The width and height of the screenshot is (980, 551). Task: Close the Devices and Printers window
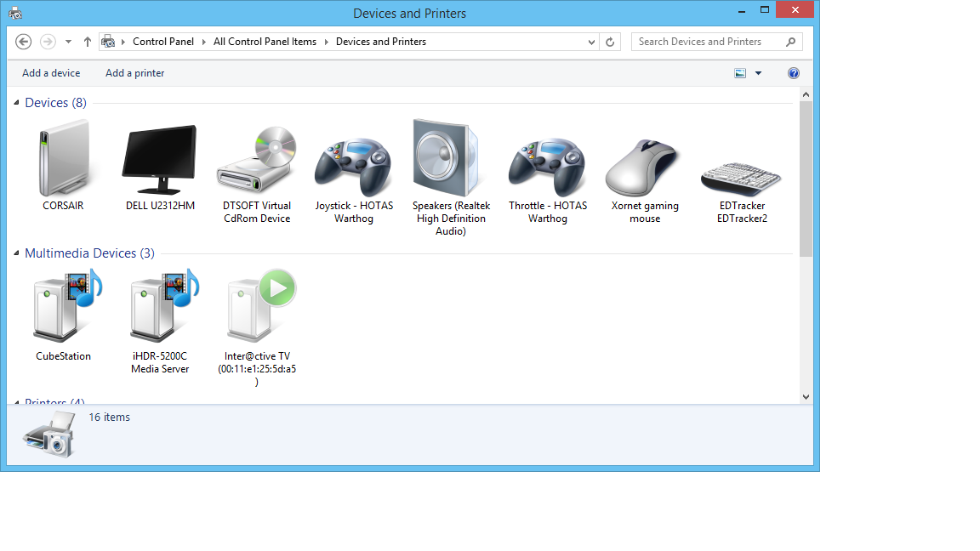point(795,9)
